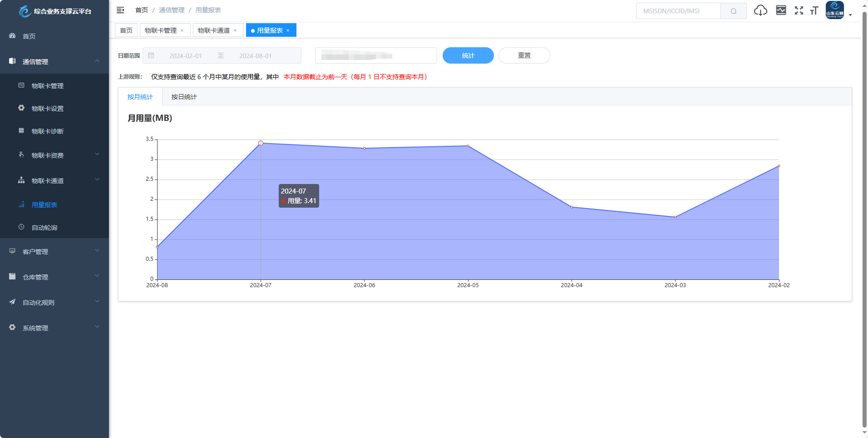Click the 2024-07 data point on chart

coord(261,143)
